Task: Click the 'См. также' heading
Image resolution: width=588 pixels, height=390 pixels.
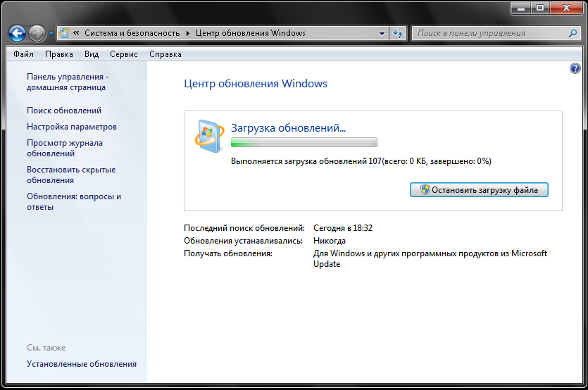Action: coord(46,348)
